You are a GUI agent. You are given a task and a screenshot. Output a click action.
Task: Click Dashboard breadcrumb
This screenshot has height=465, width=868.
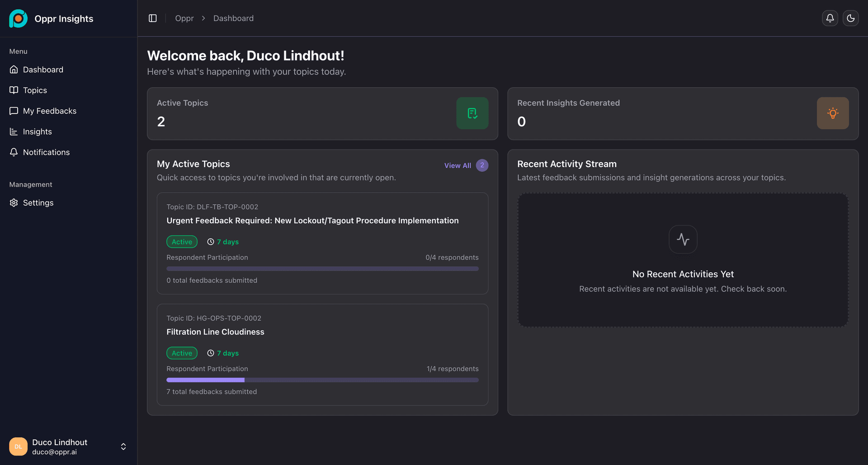233,18
